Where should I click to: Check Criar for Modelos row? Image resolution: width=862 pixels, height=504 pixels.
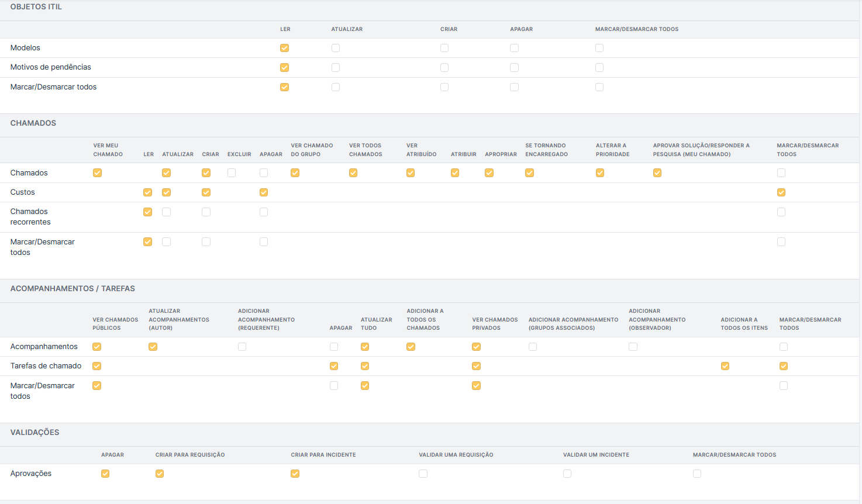444,48
